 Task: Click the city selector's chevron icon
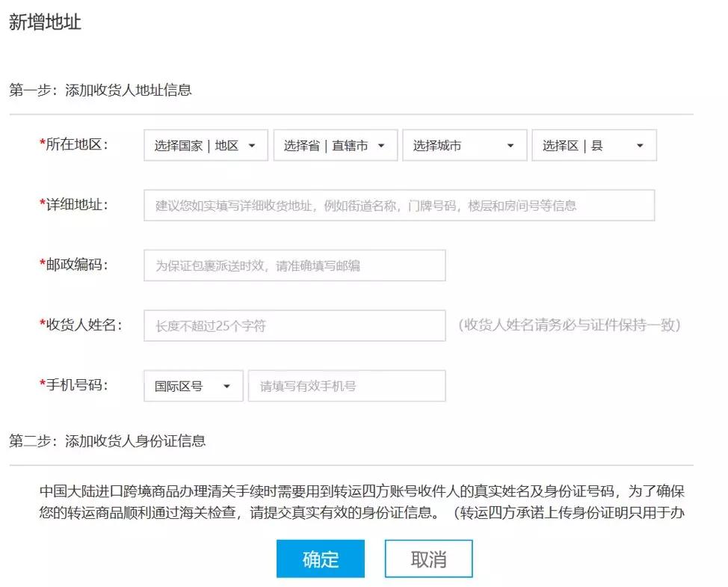click(512, 145)
